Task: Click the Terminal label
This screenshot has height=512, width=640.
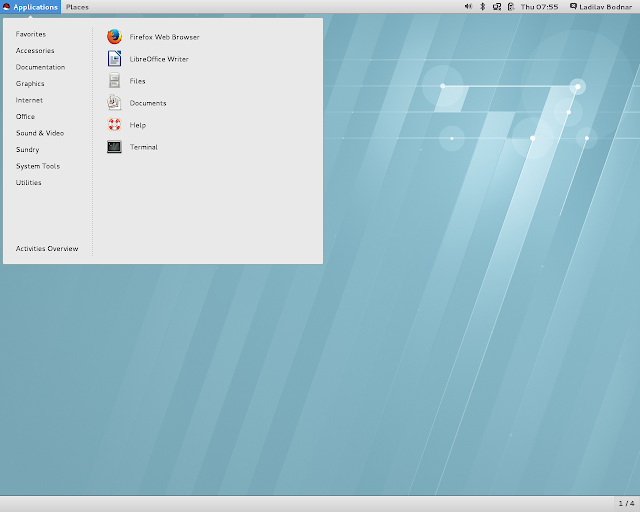Action: click(x=144, y=147)
